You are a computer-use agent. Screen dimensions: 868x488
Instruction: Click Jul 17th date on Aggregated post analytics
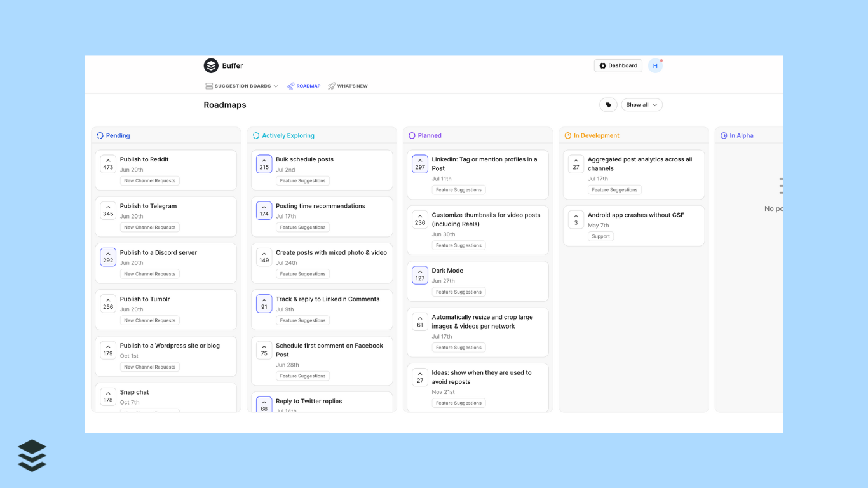(x=598, y=179)
